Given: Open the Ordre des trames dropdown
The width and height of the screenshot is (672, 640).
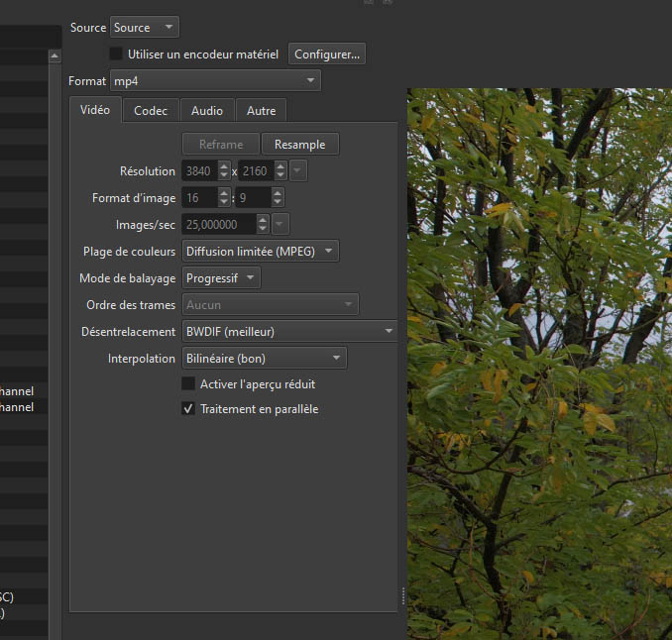Looking at the screenshot, I should coord(270,305).
